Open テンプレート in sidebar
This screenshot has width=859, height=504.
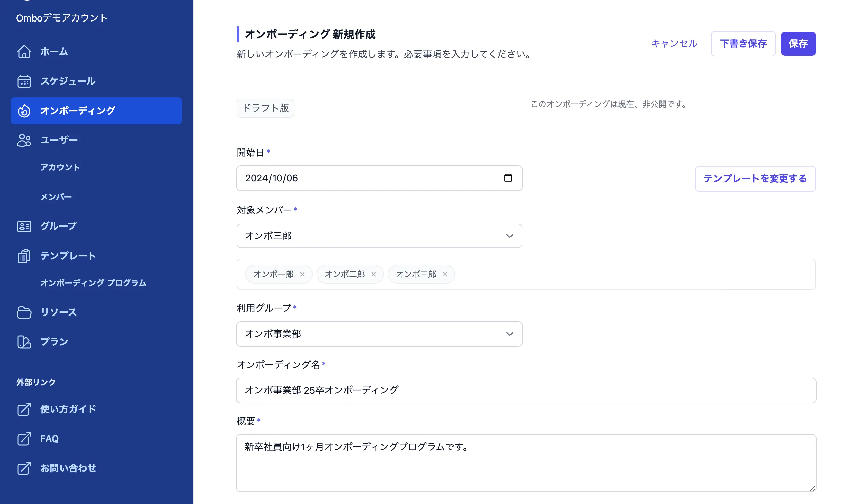coord(96,256)
